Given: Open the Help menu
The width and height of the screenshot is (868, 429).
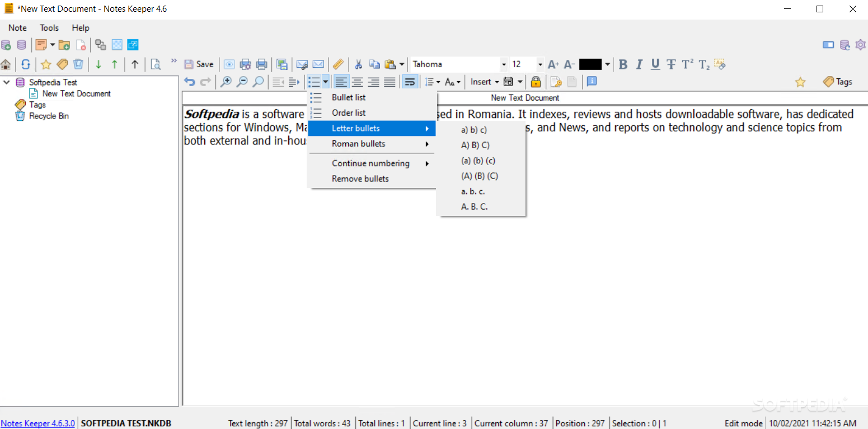Looking at the screenshot, I should 81,28.
